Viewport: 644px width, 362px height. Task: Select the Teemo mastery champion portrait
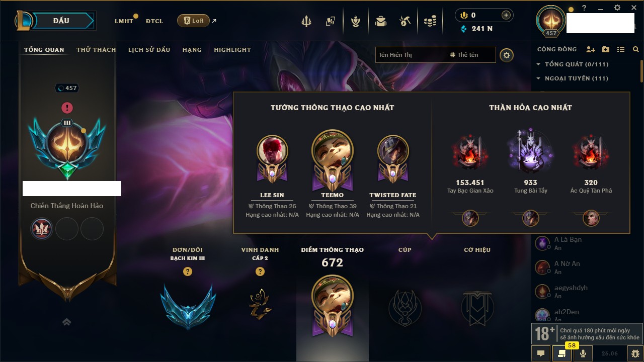(x=333, y=152)
